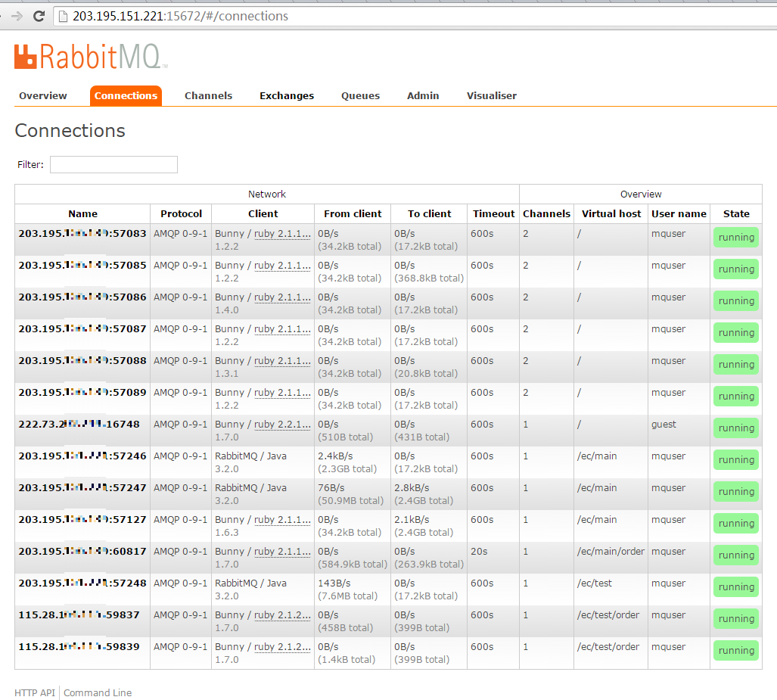The height and width of the screenshot is (700, 777).
Task: Click the guest user name cell
Action: [664, 425]
